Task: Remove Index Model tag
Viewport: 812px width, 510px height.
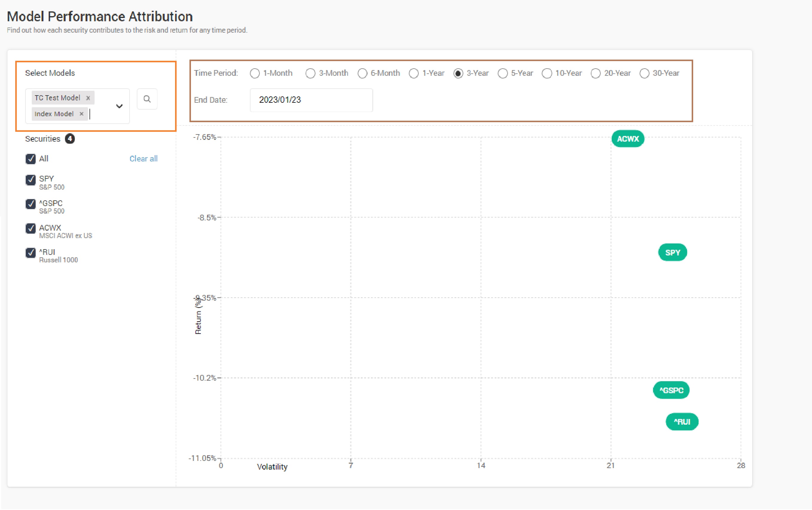Action: point(81,114)
